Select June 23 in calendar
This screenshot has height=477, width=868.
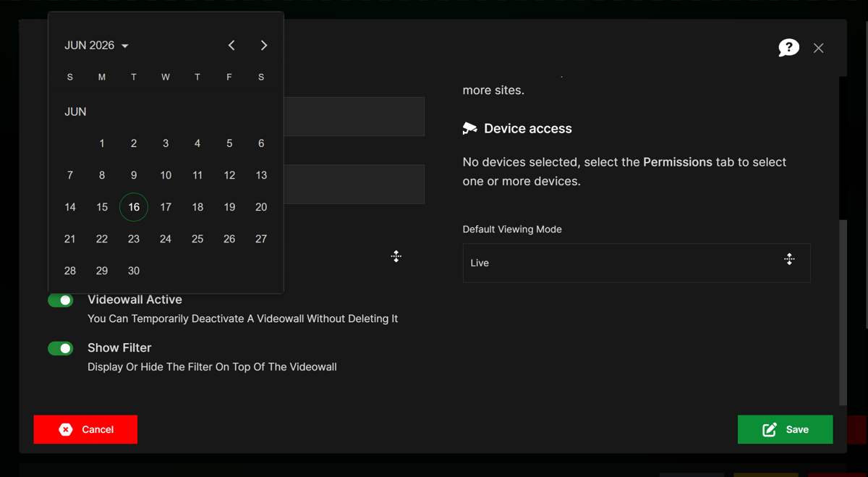coord(134,239)
